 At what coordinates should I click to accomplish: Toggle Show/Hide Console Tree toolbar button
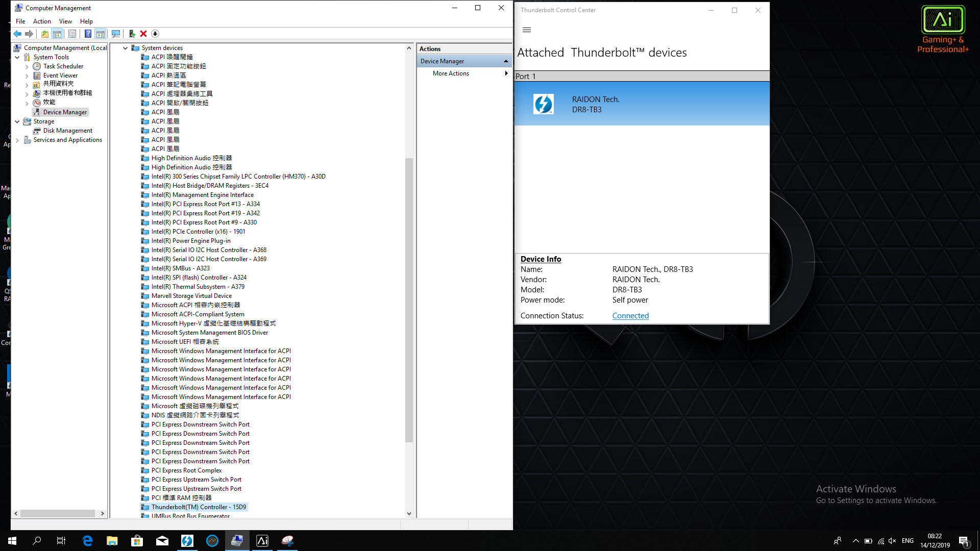point(57,34)
